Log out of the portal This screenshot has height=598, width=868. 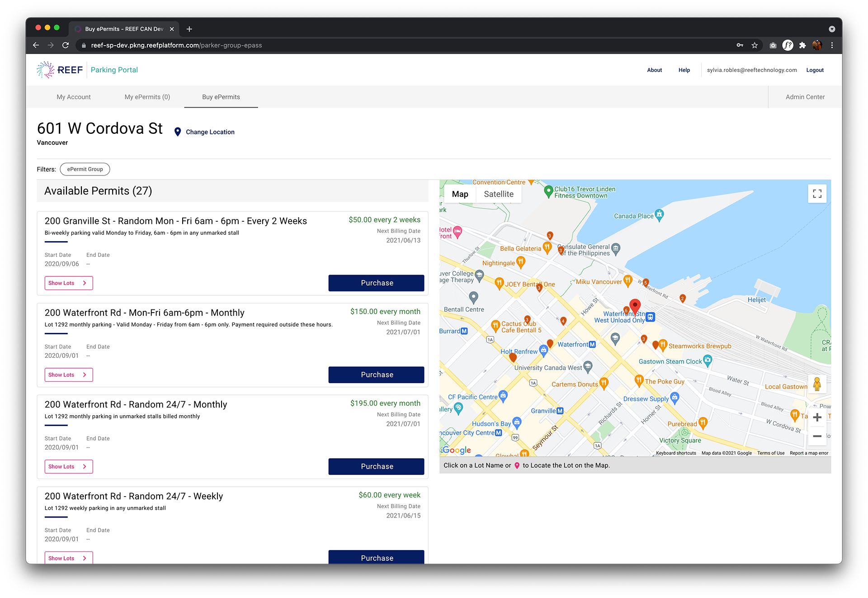point(815,70)
